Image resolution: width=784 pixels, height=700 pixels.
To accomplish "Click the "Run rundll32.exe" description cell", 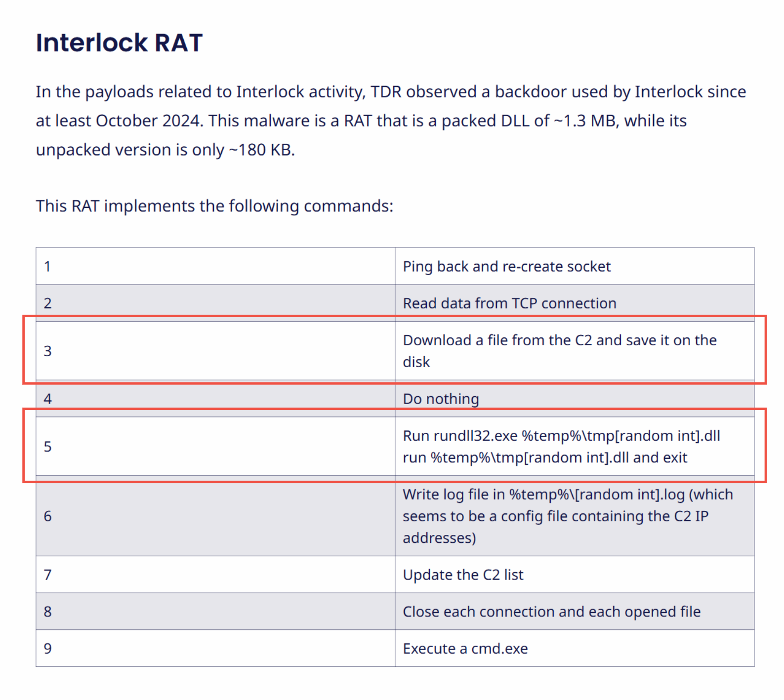I will [561, 447].
